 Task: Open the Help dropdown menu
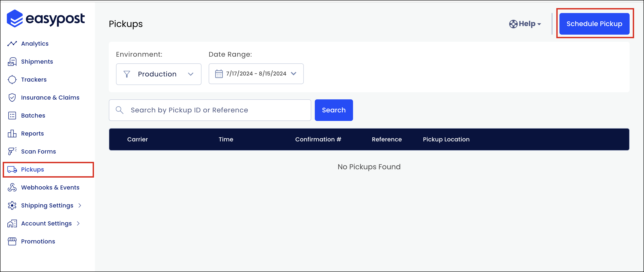point(525,24)
